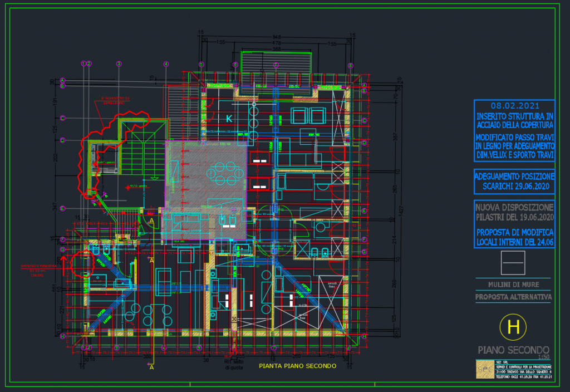This screenshot has height=392, width=570.
Task: Click the section marker A below the plan
Action: (151, 367)
